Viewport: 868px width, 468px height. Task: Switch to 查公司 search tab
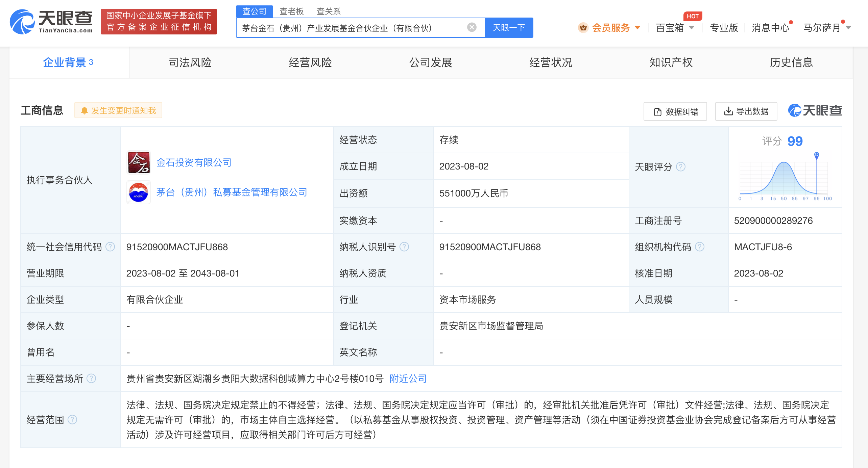[x=255, y=11]
